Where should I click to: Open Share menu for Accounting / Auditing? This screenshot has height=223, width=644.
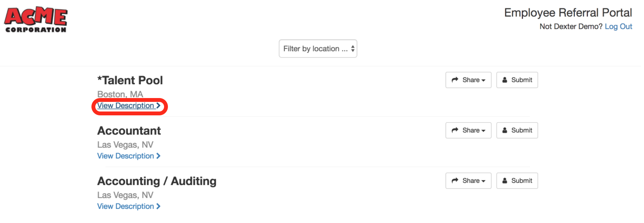[x=468, y=181]
